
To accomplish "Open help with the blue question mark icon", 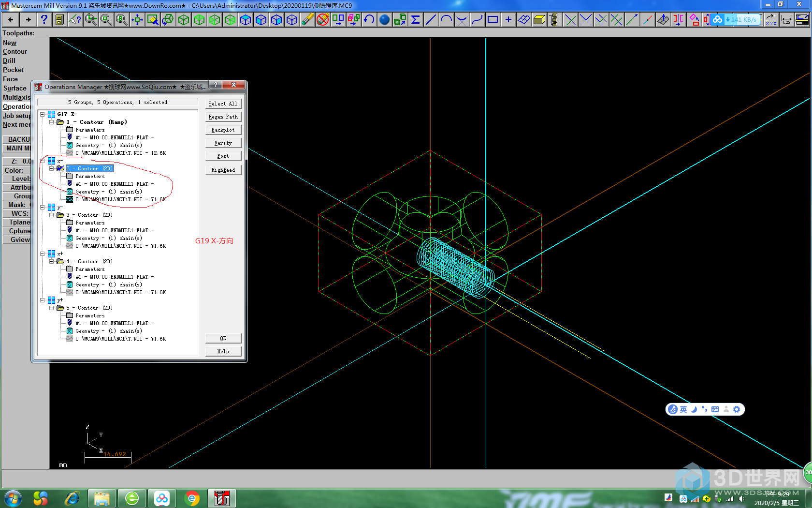I will click(44, 19).
